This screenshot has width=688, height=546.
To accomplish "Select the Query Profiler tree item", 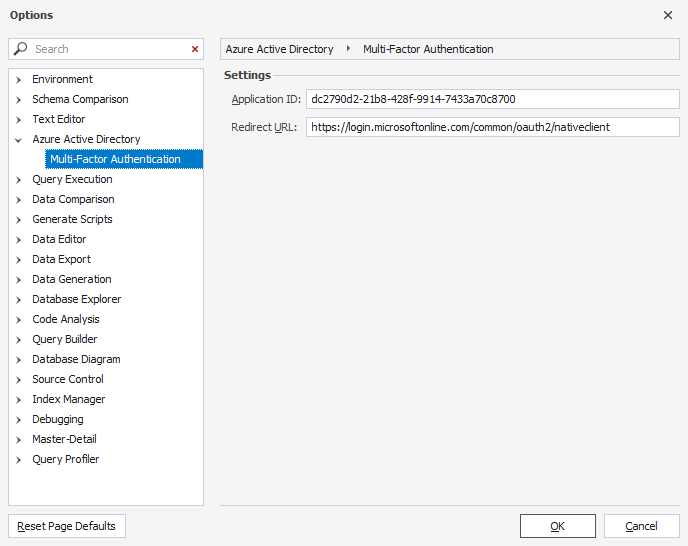I will [66, 459].
